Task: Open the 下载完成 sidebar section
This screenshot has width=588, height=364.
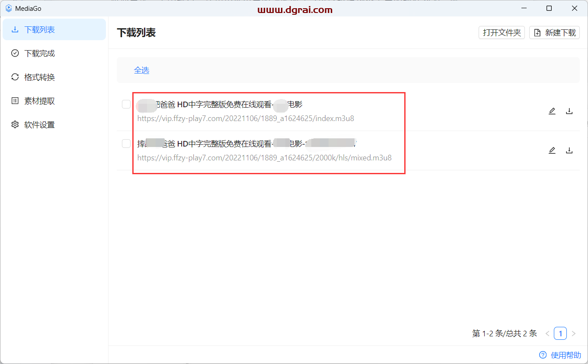Action: point(54,53)
